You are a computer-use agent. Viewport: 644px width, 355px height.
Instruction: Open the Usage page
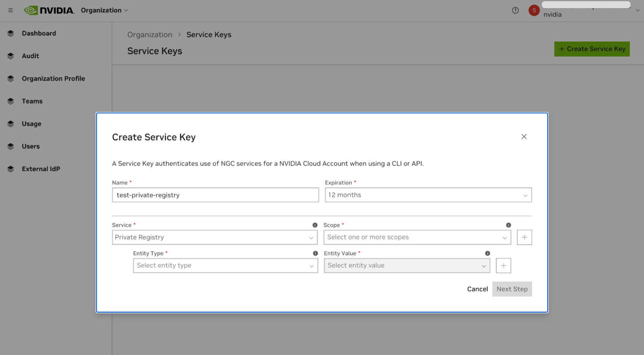[x=32, y=124]
